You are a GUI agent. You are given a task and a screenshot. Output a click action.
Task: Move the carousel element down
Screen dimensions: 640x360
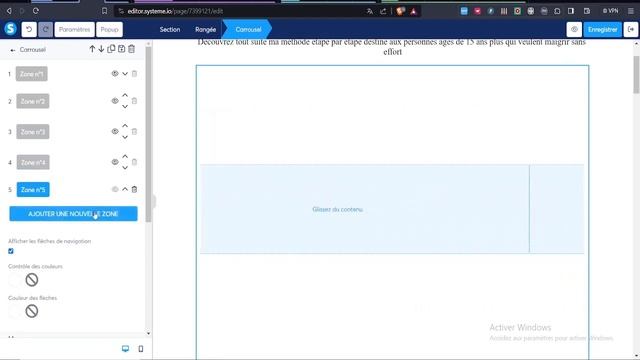(101, 49)
